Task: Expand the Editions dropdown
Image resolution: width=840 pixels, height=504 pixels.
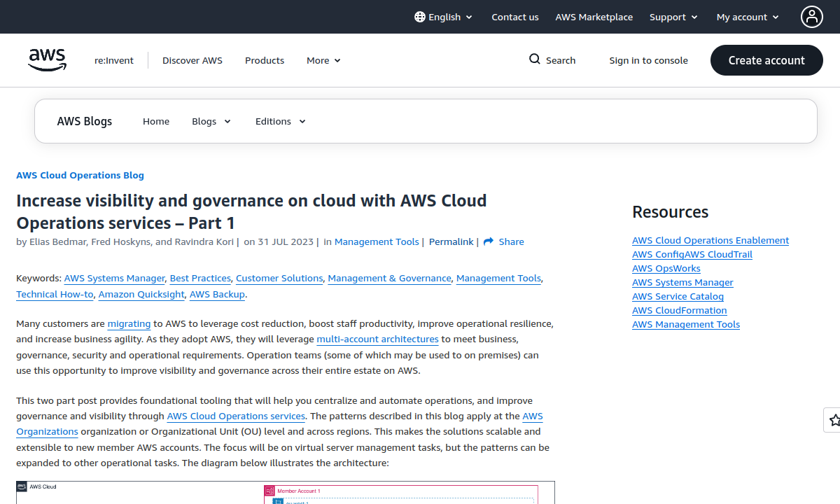Action: click(x=281, y=121)
